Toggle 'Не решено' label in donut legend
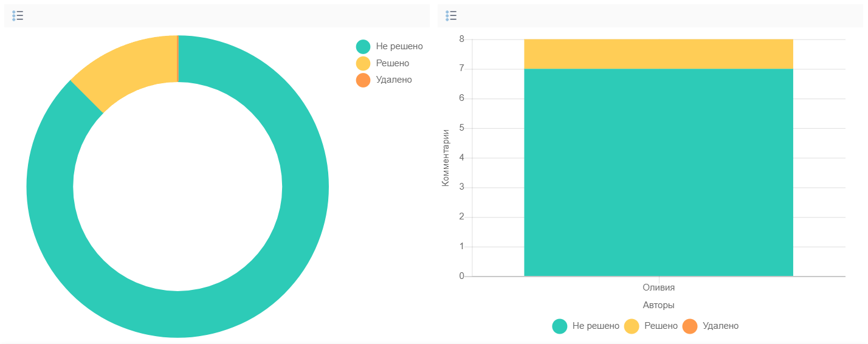Image resolution: width=868 pixels, height=344 pixels. click(399, 47)
